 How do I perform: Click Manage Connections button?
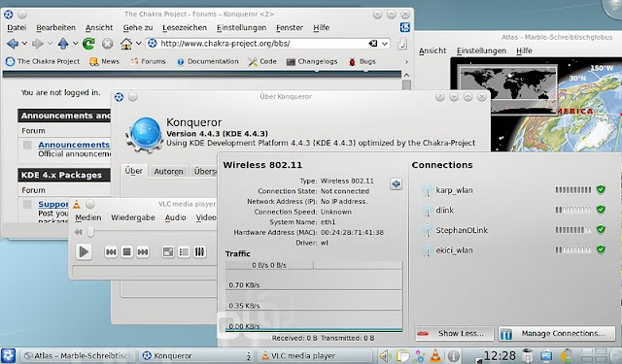click(557, 334)
